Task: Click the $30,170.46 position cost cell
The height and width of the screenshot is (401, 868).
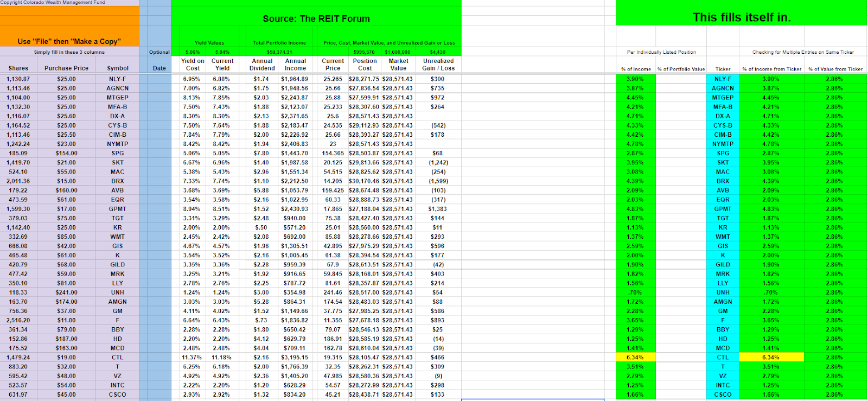Action: [x=364, y=181]
